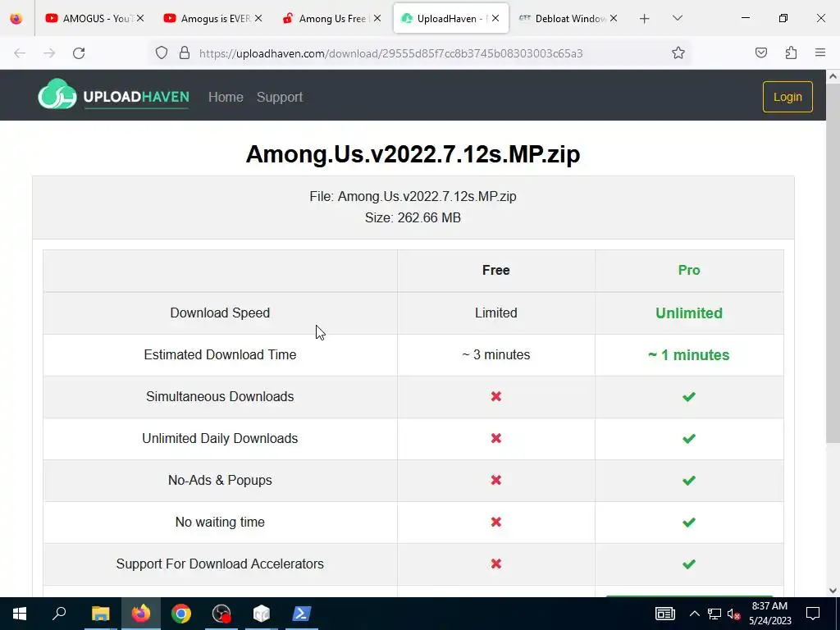
Task: Click the site padlock security icon
Action: (x=185, y=53)
